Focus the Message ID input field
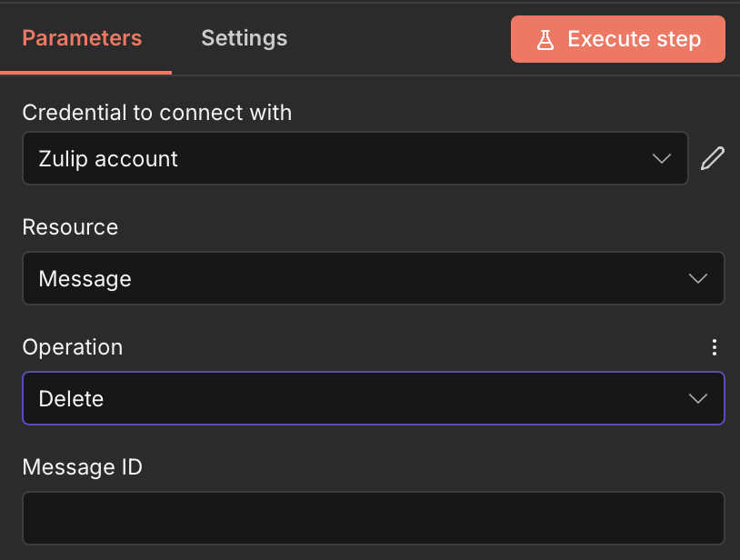Image resolution: width=740 pixels, height=560 pixels. click(374, 518)
